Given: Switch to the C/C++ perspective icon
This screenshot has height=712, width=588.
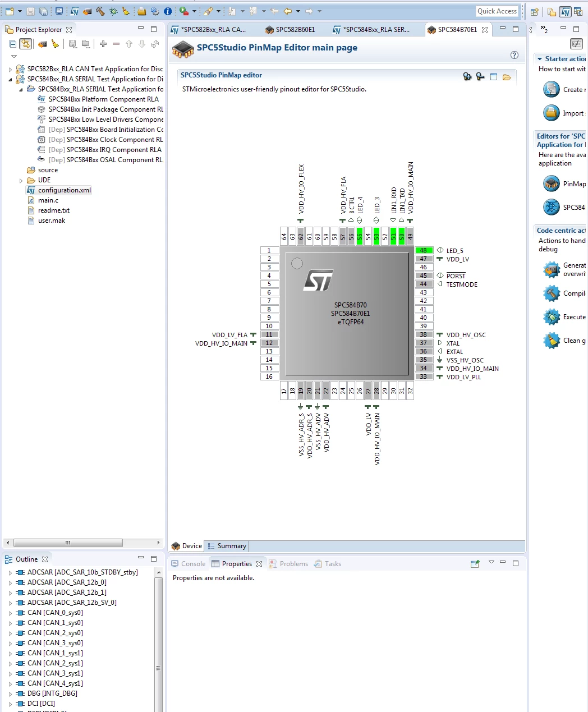Looking at the screenshot, I should 578,11.
